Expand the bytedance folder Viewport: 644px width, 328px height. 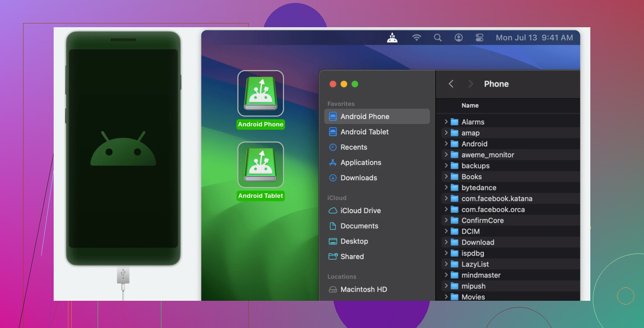pyautogui.click(x=446, y=188)
